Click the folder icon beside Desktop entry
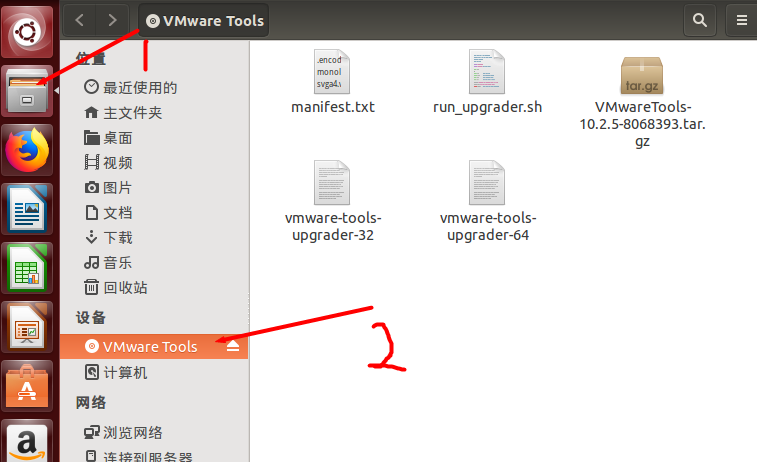This screenshot has width=757, height=462. click(91, 137)
